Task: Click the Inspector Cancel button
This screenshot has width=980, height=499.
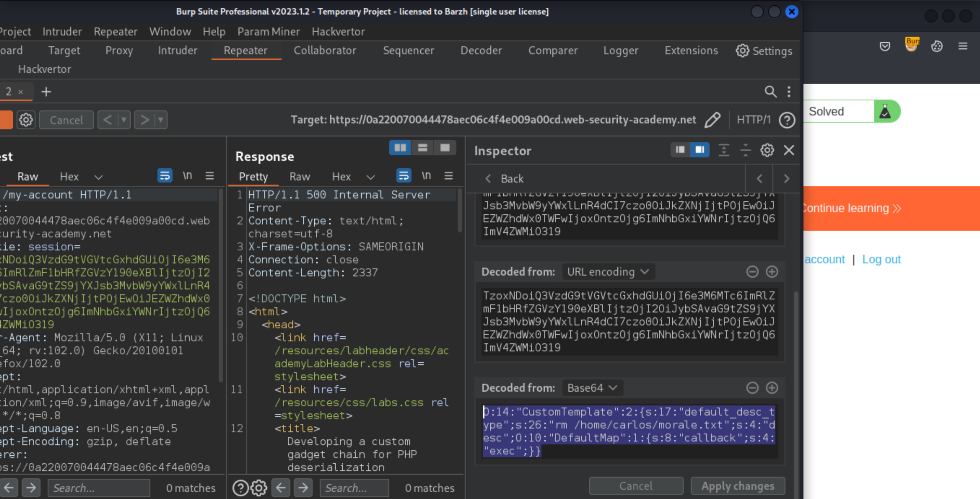Action: pos(636,486)
